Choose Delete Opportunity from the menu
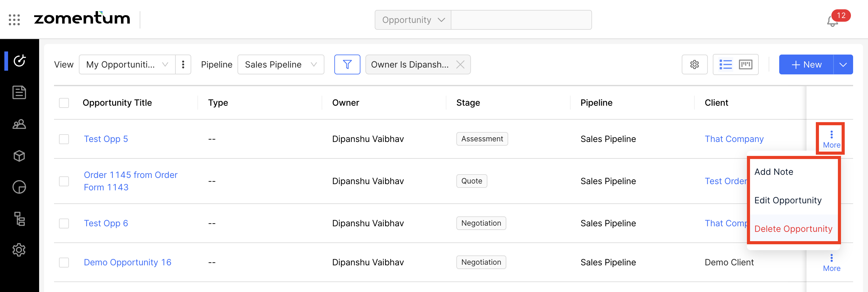 point(793,229)
